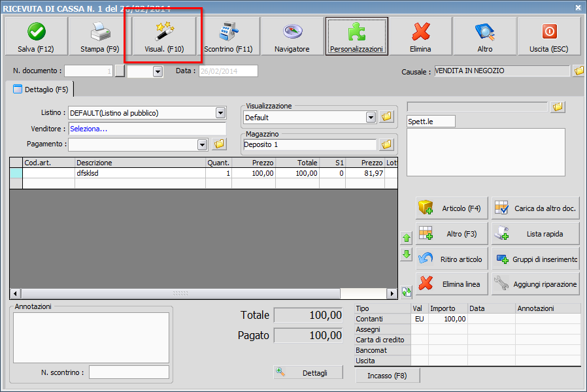Move row up with green up arrow
Screen dimensions: 587x392
click(x=407, y=238)
